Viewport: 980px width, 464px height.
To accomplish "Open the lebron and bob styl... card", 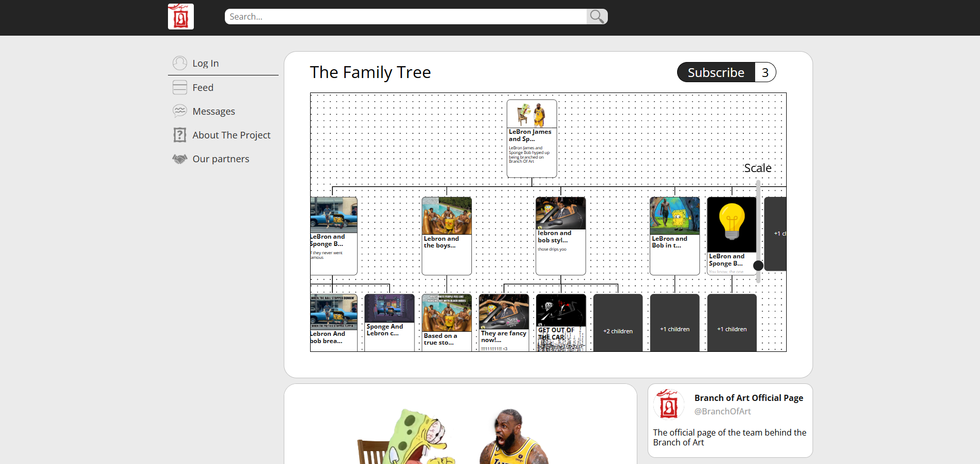I will [561, 236].
